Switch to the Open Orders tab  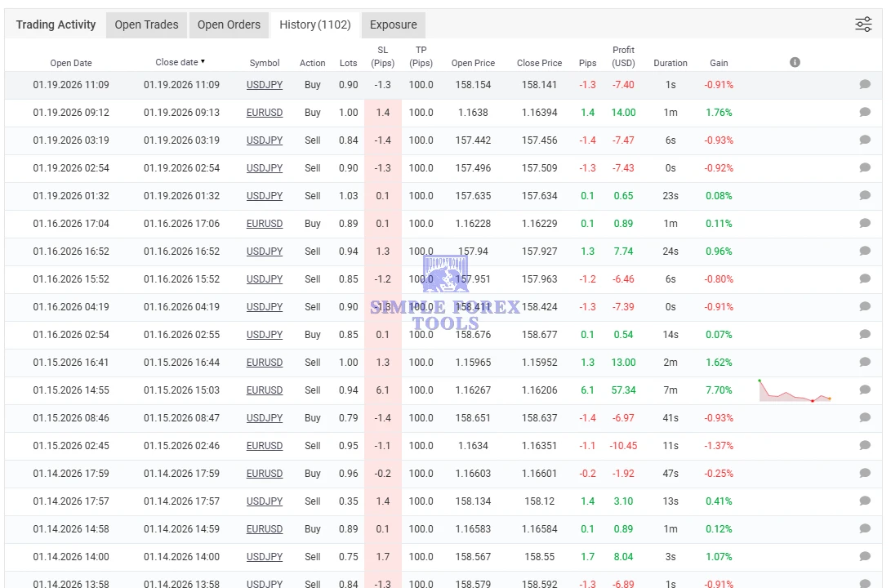[229, 24]
